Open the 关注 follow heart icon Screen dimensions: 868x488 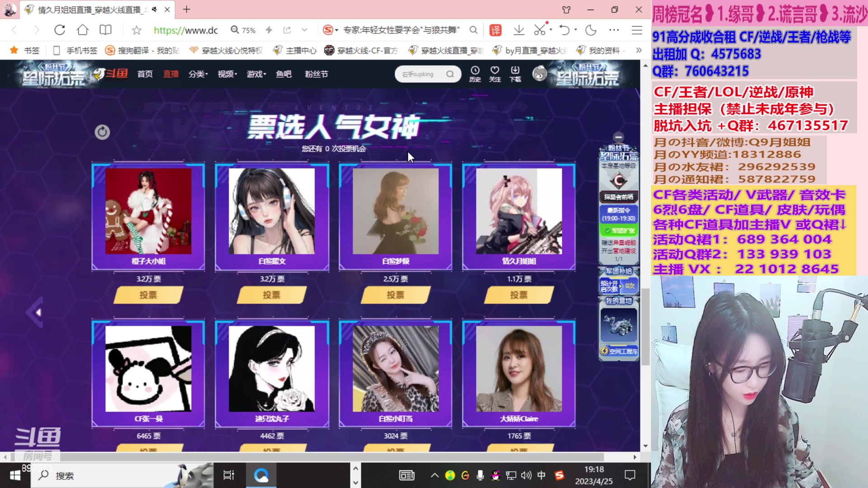pos(495,74)
